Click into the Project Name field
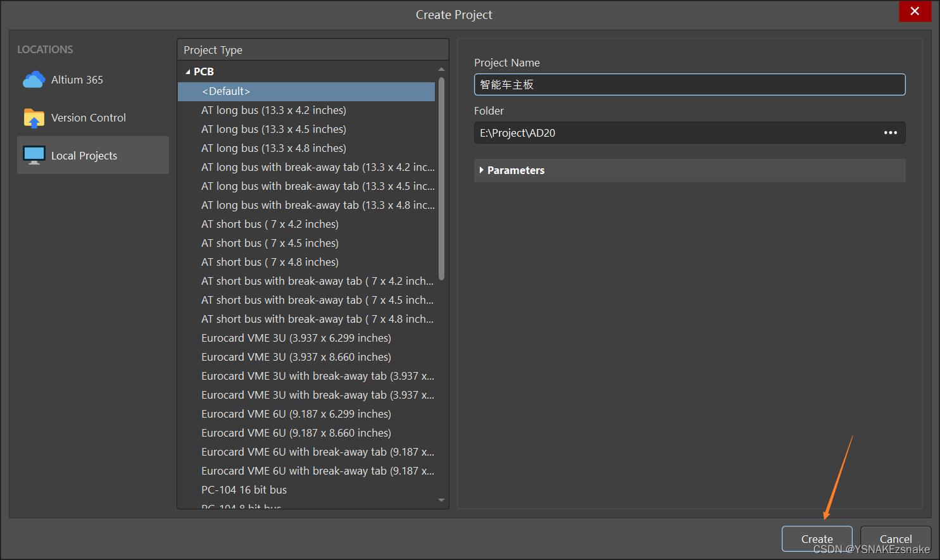 pyautogui.click(x=689, y=85)
